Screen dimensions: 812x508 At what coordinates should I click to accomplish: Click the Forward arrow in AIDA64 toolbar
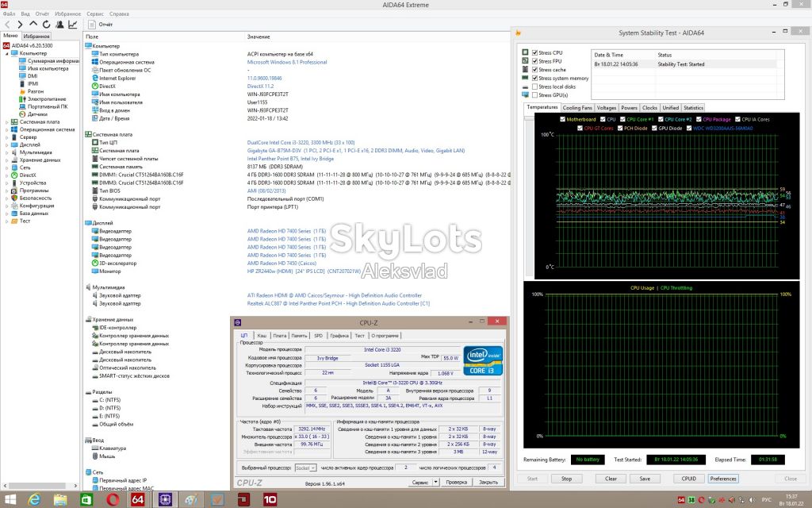pyautogui.click(x=20, y=25)
